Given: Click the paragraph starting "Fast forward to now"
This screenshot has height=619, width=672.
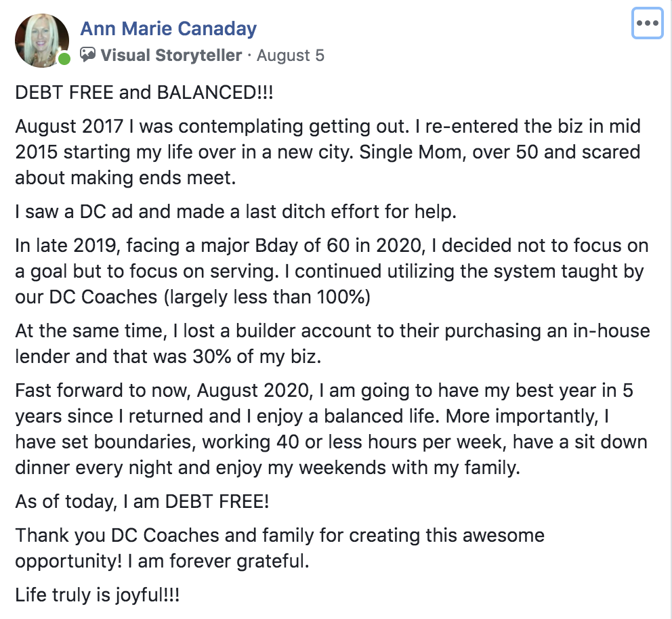Looking at the screenshot, I should pos(331,427).
